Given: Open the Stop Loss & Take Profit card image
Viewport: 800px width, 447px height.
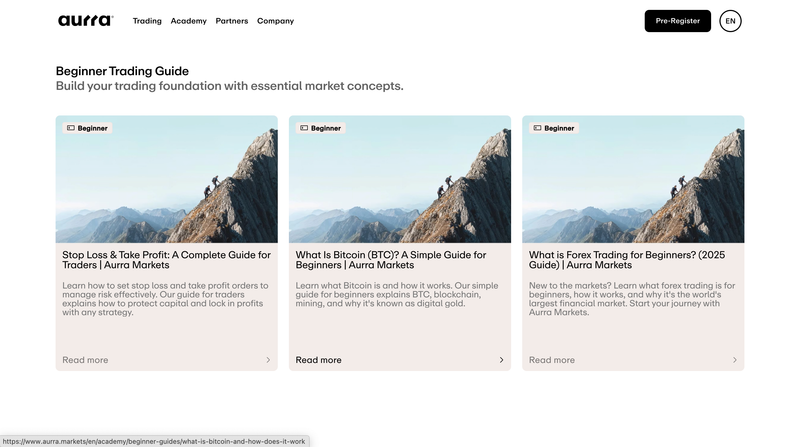Looking at the screenshot, I should 167,179.
